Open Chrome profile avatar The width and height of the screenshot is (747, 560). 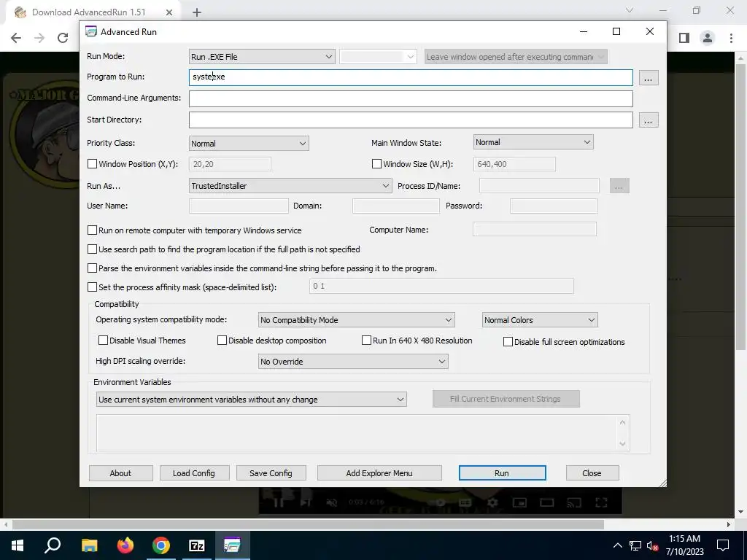click(708, 38)
